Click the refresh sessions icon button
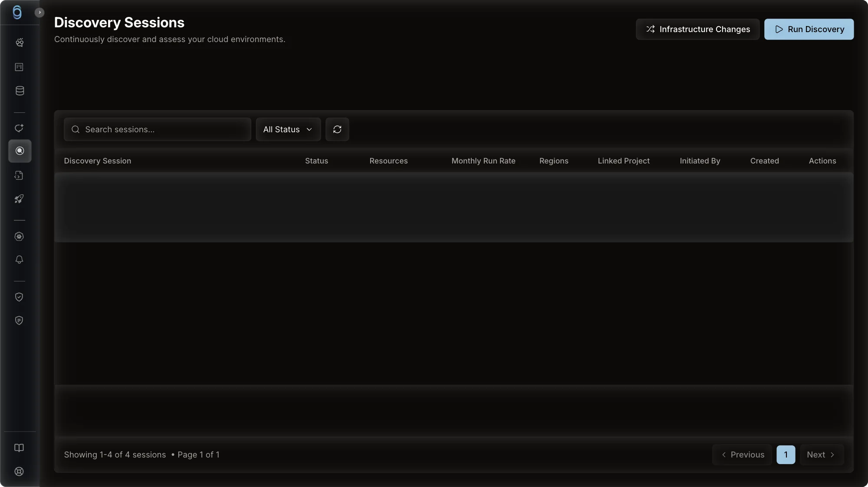 point(337,129)
